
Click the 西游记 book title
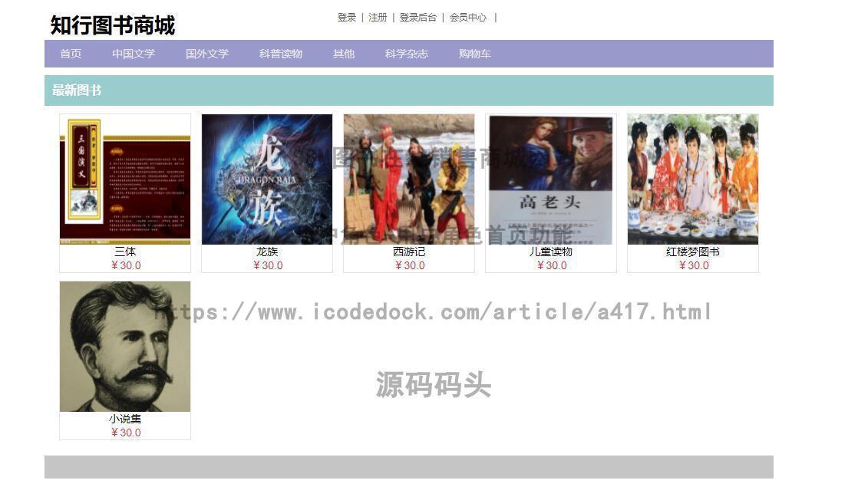409,252
